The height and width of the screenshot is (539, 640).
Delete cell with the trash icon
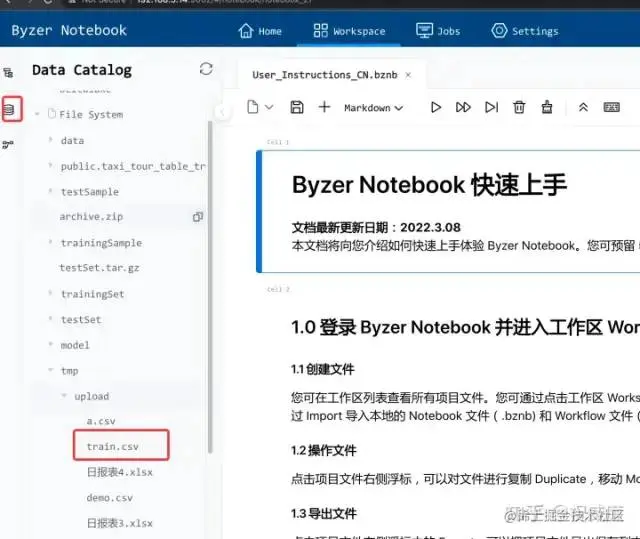click(519, 107)
